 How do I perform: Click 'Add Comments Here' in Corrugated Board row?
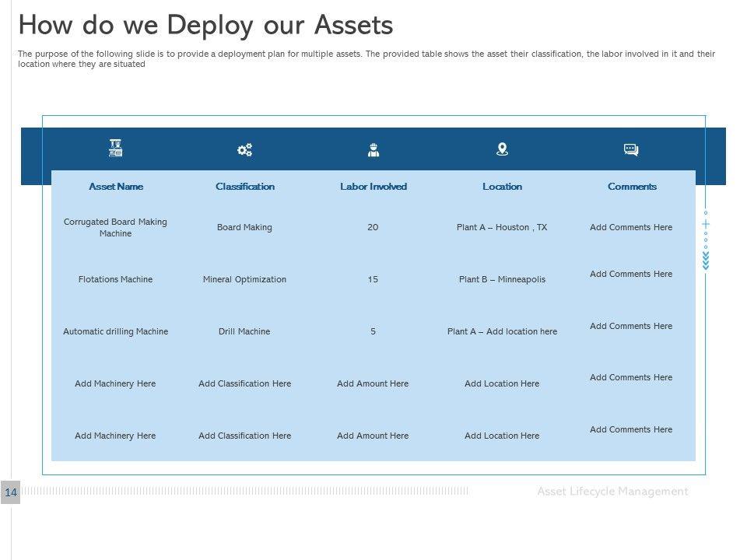[631, 227]
